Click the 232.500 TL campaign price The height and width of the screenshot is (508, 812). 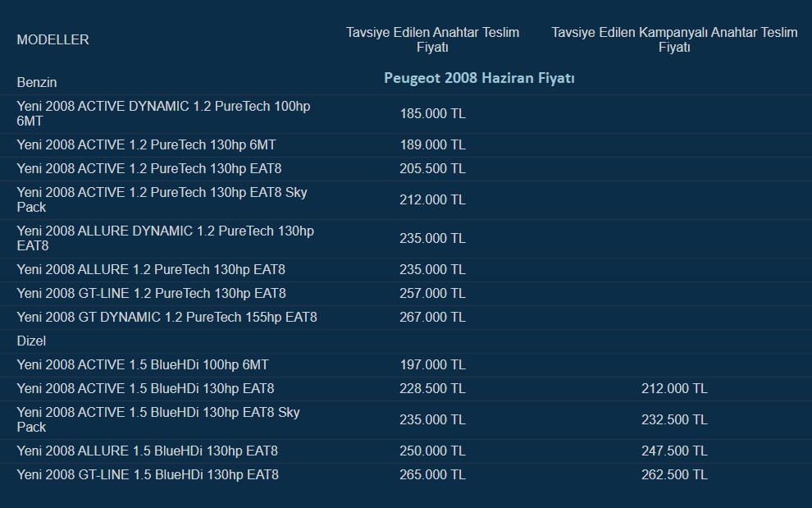674,420
